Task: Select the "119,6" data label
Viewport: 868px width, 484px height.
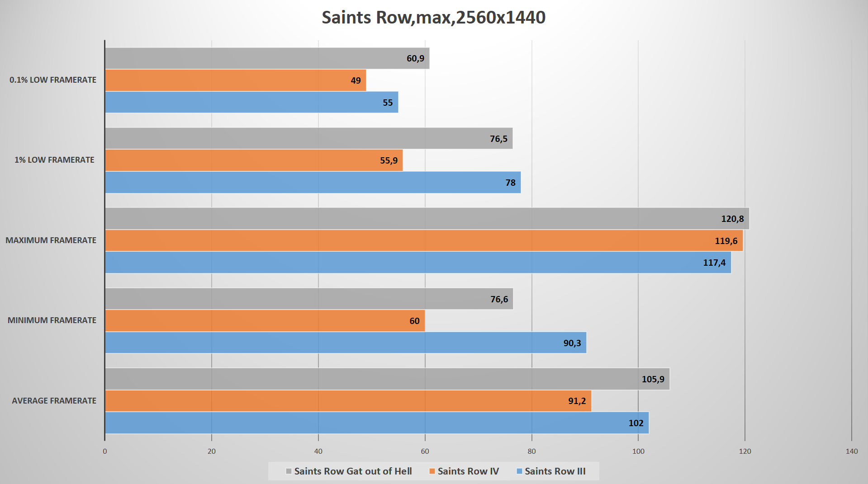Action: pos(726,241)
